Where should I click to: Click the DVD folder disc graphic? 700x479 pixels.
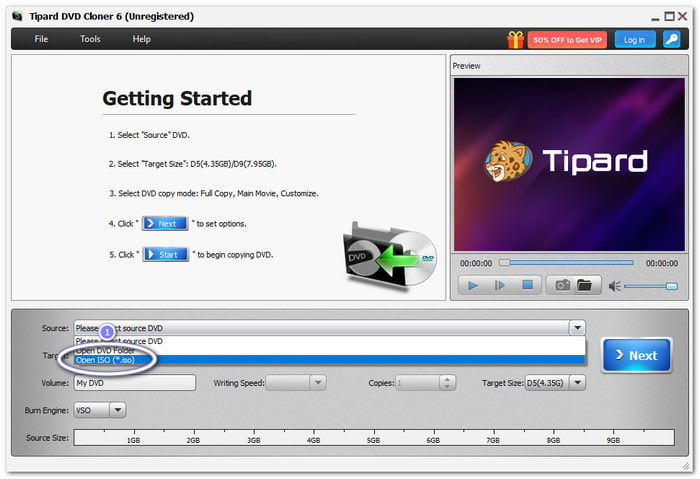[x=390, y=257]
